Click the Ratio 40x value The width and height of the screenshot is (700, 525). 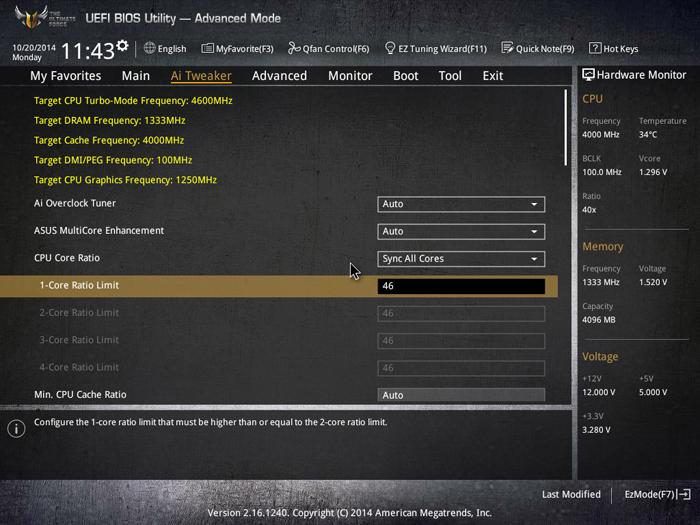[589, 210]
